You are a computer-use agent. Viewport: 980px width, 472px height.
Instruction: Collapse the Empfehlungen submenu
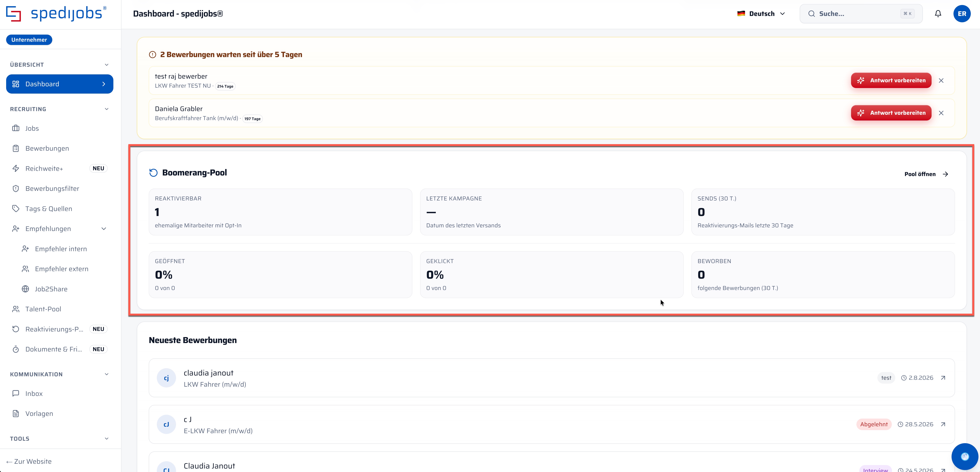pos(104,229)
